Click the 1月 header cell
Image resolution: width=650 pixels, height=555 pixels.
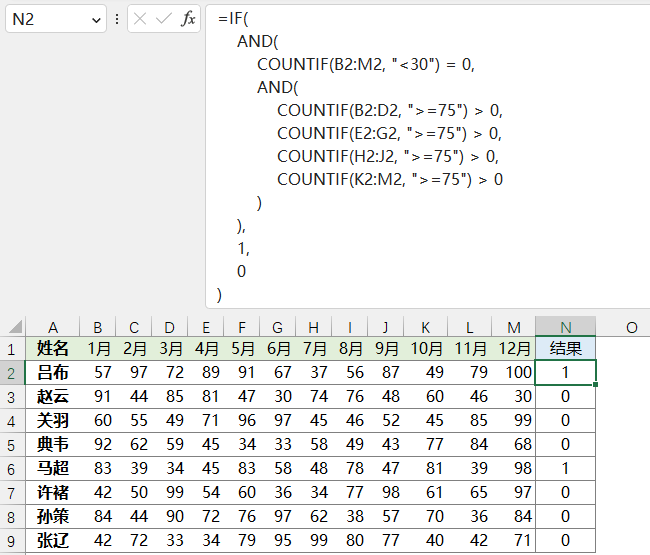(x=97, y=349)
